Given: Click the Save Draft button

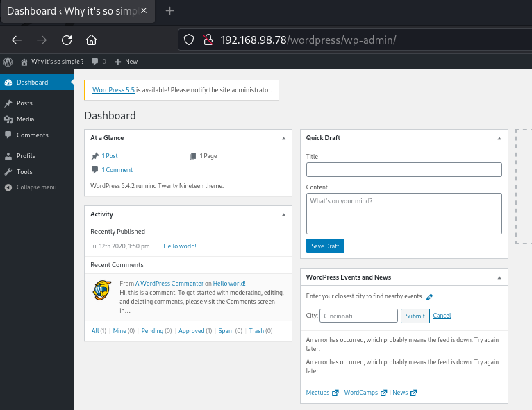Looking at the screenshot, I should coord(325,246).
